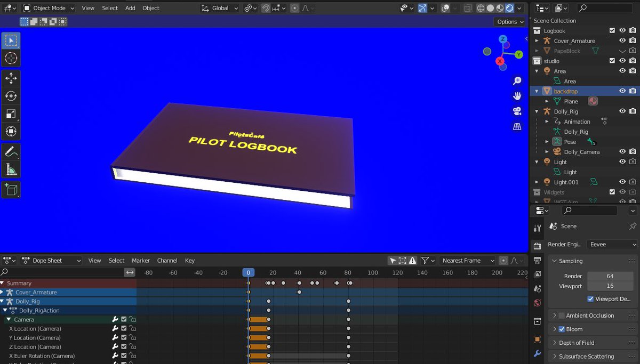Switch to solid viewport shading
640x364 pixels.
[490, 8]
